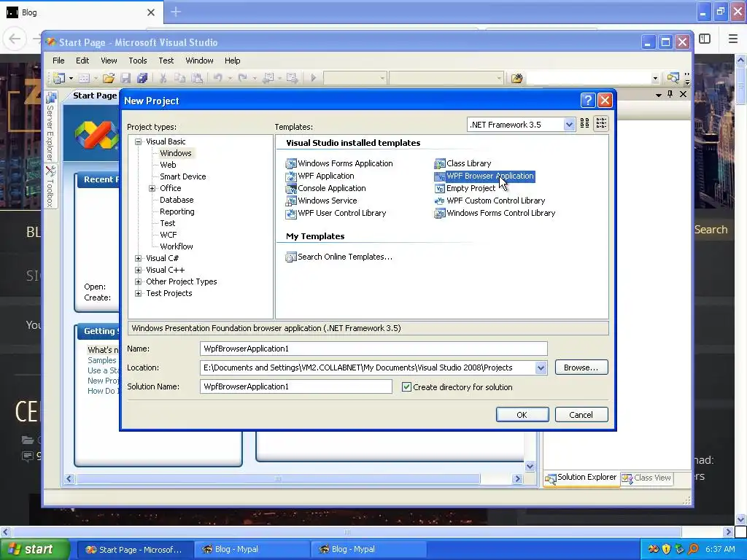Click the Save toolbar icon
The width and height of the screenshot is (747, 560).
coord(125,77)
